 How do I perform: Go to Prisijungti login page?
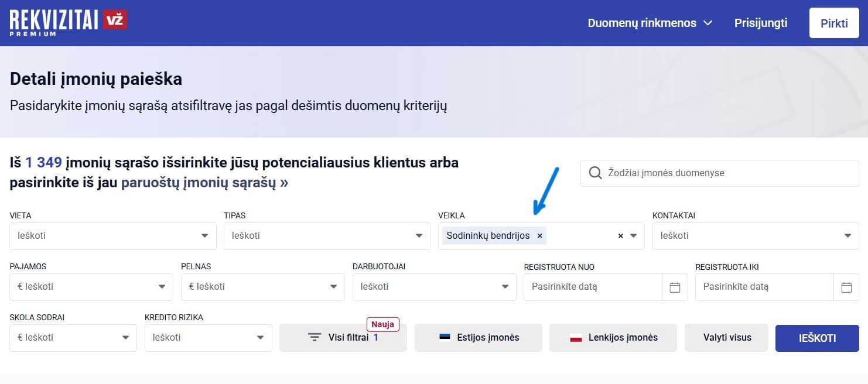coord(760,23)
